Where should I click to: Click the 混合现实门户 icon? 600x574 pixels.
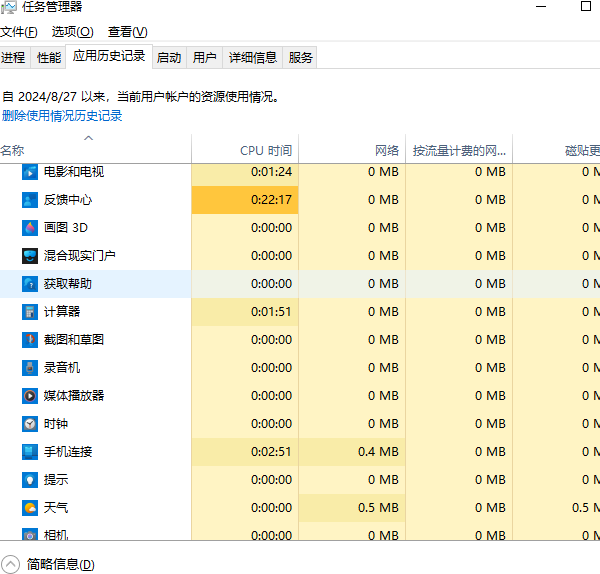click(x=30, y=256)
